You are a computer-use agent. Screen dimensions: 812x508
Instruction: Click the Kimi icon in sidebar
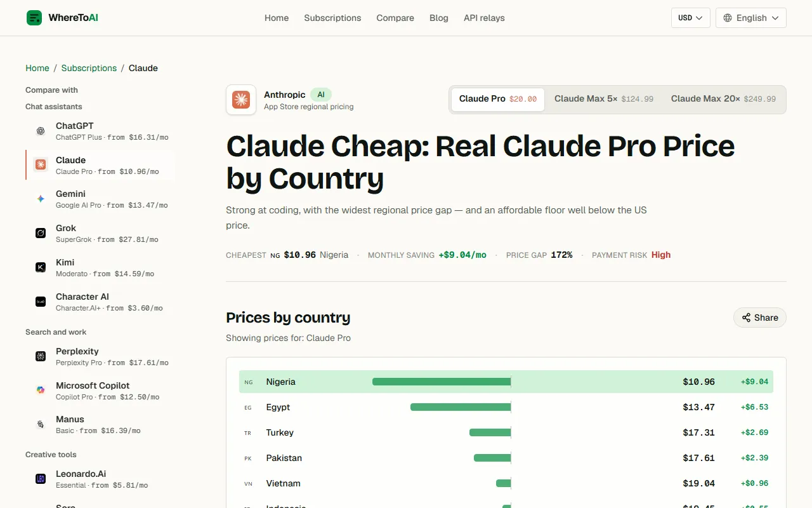(41, 267)
